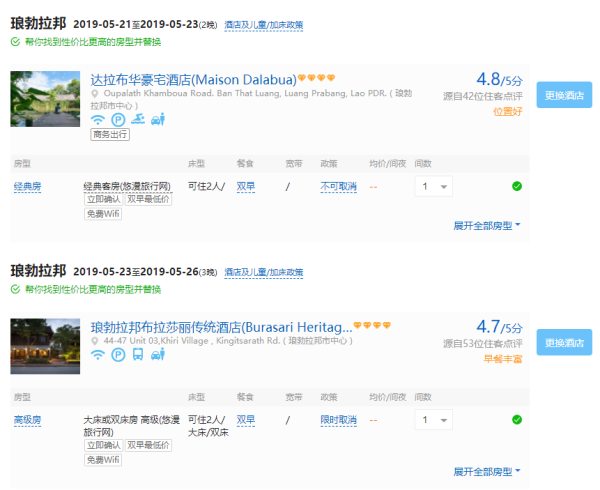Image resolution: width=600 pixels, height=490 pixels.
Task: Click 经典客房(悠漫旅行网) supplier link
Action: (127, 187)
